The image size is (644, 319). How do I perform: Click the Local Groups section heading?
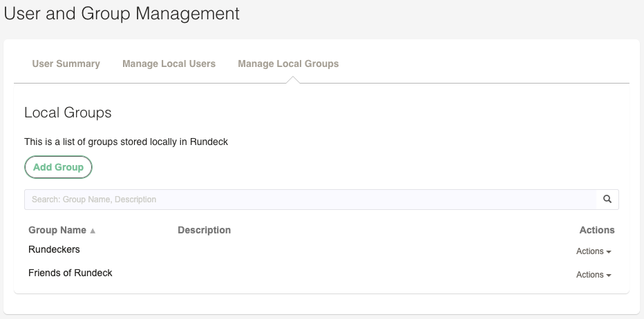(x=68, y=113)
